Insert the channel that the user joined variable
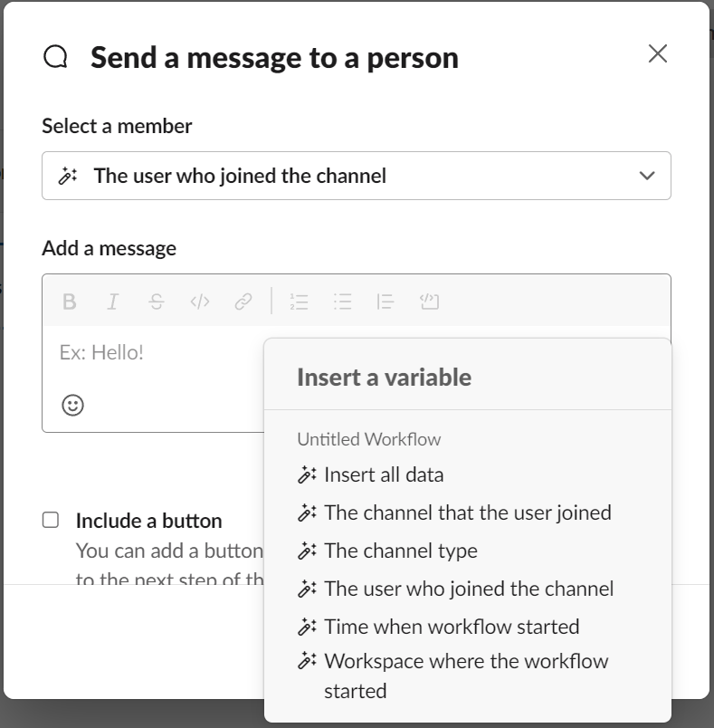 (468, 512)
